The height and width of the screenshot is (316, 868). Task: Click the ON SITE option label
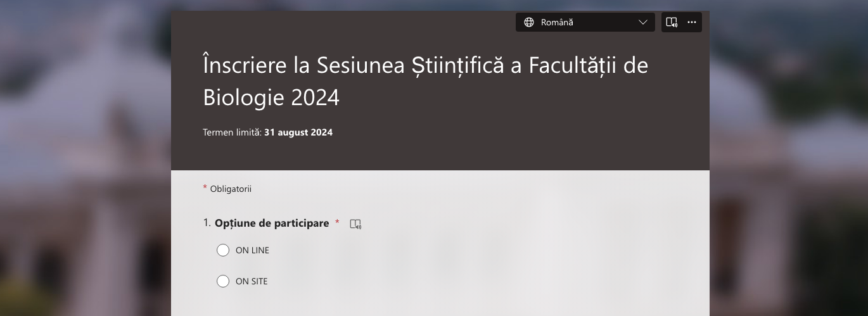(x=252, y=281)
